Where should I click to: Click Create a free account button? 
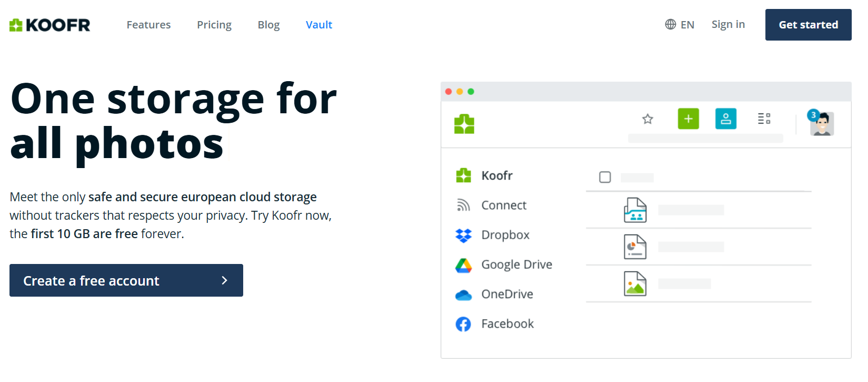(126, 280)
